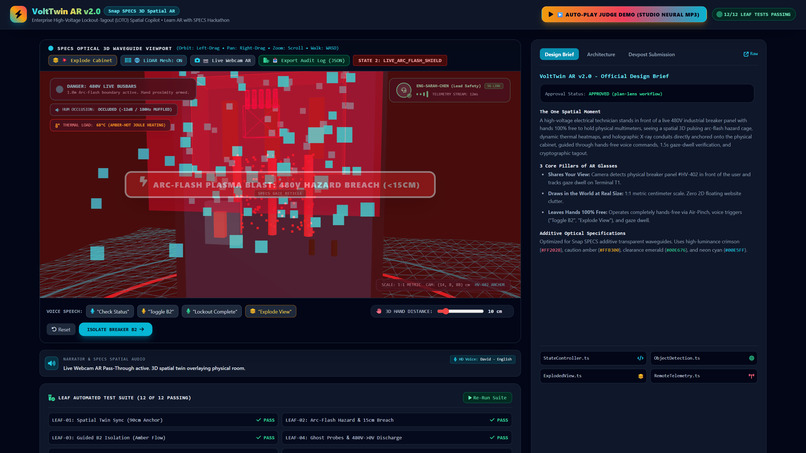Click the #FF2020 crimson color code
Screen dimensions: 806x453
pos(551,250)
